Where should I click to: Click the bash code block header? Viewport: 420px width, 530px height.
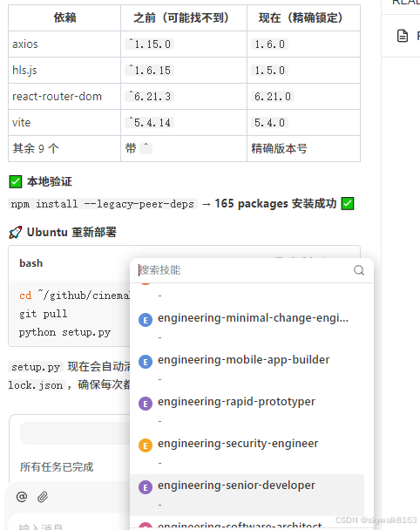pos(69,263)
